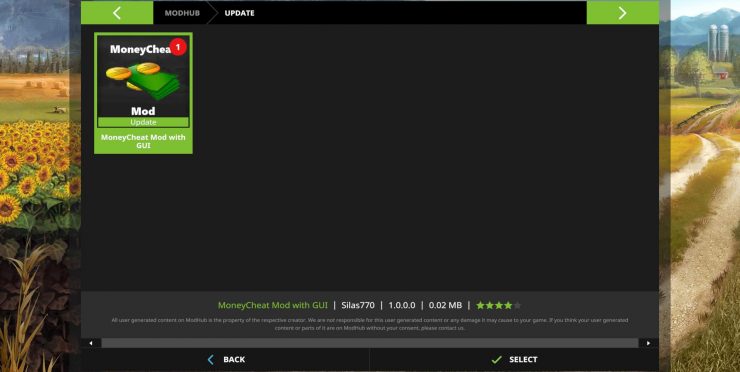Click the green right arrow at top
Screen dimensions: 740x372
[x=622, y=13]
